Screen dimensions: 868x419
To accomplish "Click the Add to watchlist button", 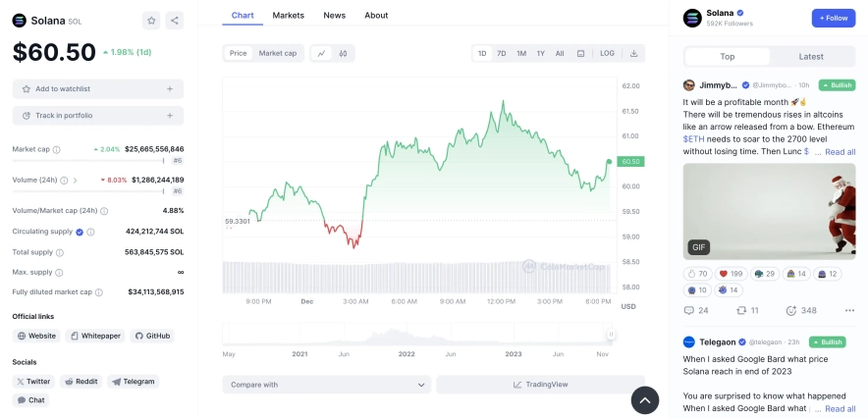I will 97,89.
